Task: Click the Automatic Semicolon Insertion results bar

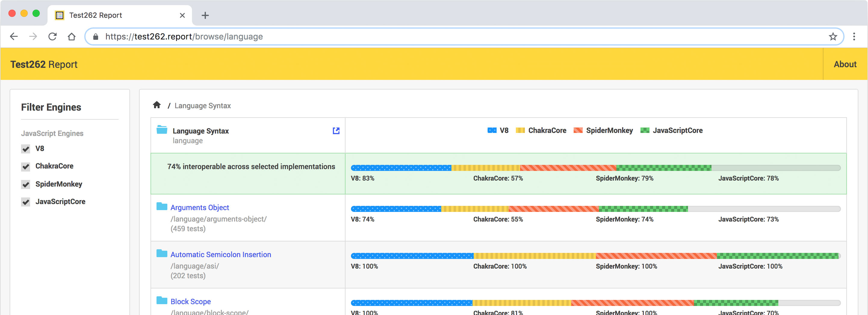Action: [x=595, y=256]
